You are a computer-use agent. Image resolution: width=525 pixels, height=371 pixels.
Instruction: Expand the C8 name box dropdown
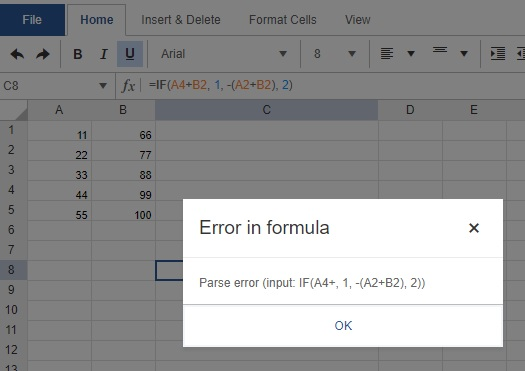[103, 86]
